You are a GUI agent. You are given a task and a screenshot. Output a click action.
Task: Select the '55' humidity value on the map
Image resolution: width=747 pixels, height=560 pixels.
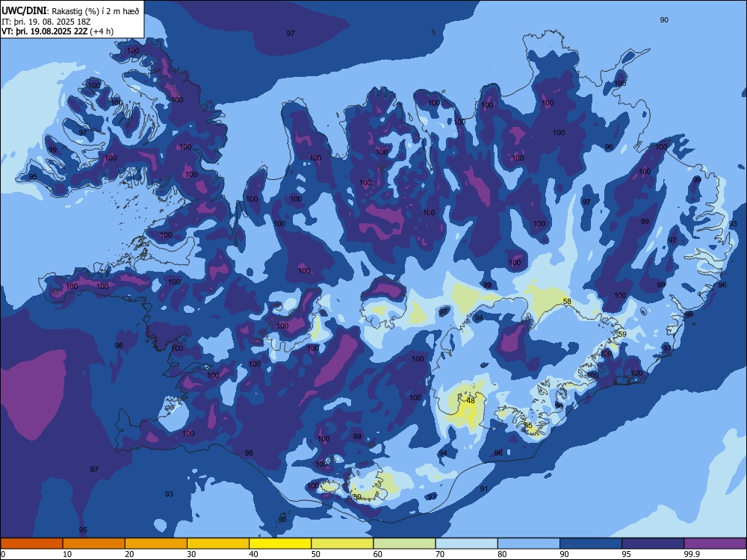point(528,426)
